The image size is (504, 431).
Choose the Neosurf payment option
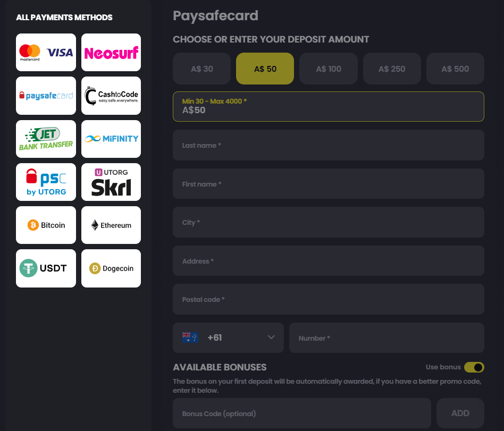111,53
